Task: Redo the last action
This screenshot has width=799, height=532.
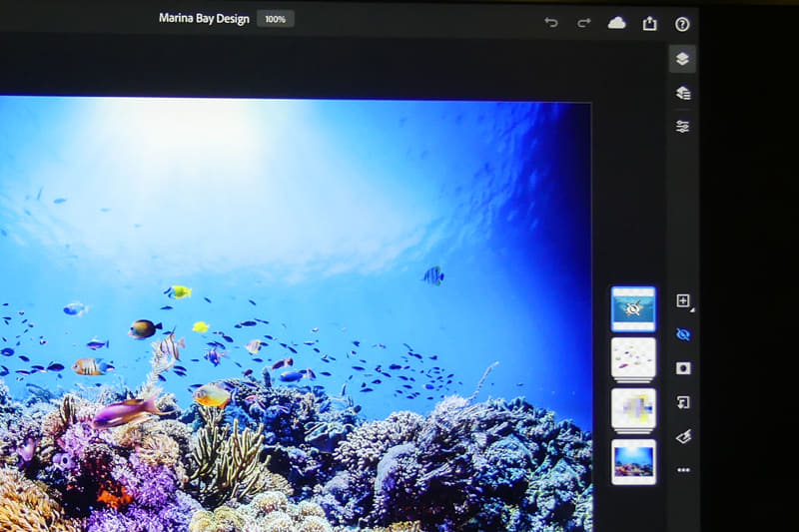Action: [x=583, y=22]
